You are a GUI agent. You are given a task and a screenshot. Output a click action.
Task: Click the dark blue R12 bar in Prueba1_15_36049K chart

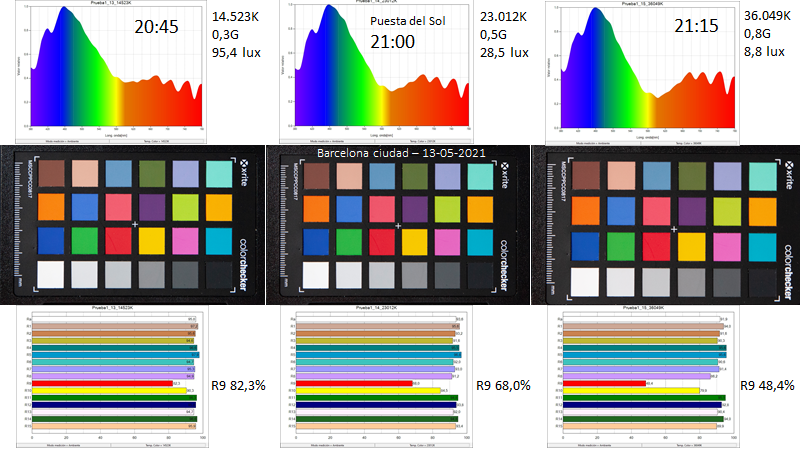642,405
